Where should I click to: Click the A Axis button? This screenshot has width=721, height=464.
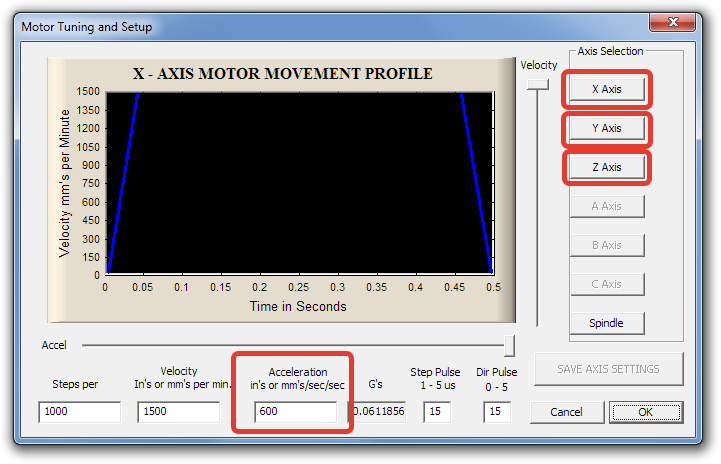coord(607,206)
